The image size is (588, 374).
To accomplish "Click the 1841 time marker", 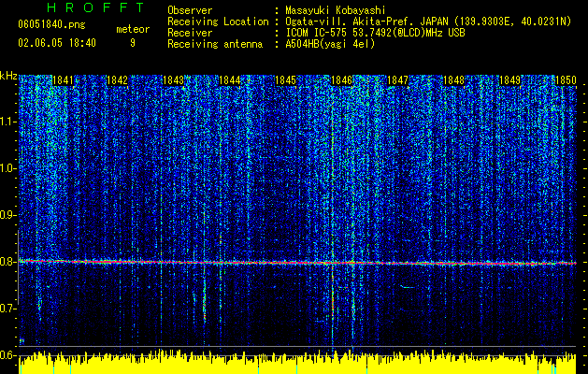I will pos(63,80).
